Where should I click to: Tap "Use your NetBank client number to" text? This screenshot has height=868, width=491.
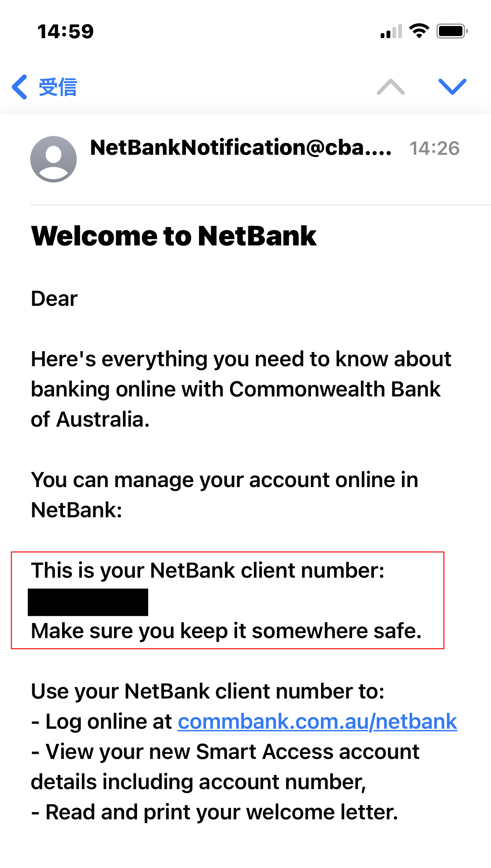point(208,691)
